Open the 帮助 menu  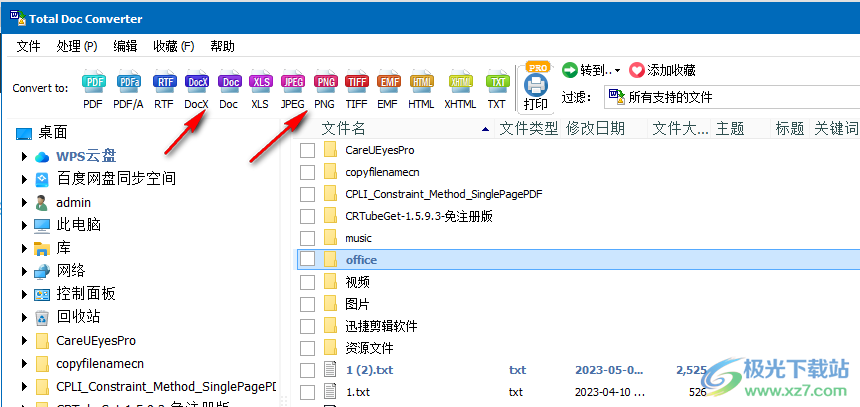(222, 47)
